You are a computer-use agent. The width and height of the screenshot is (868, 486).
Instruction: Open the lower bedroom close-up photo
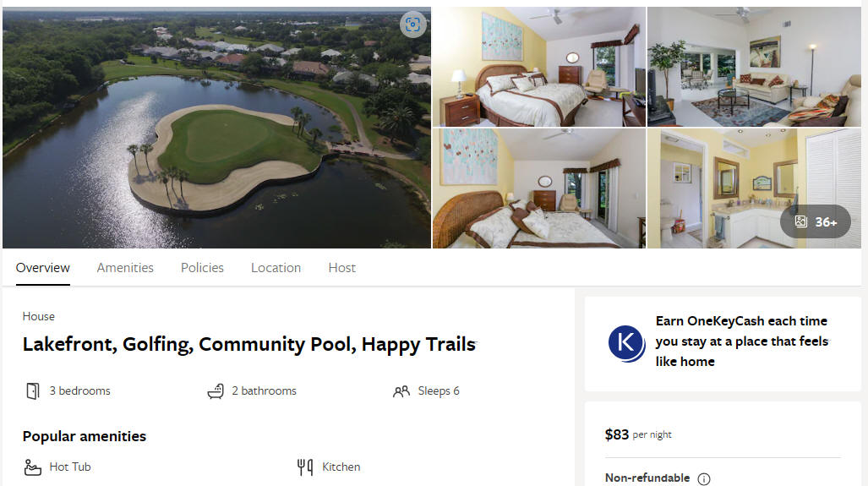point(538,188)
